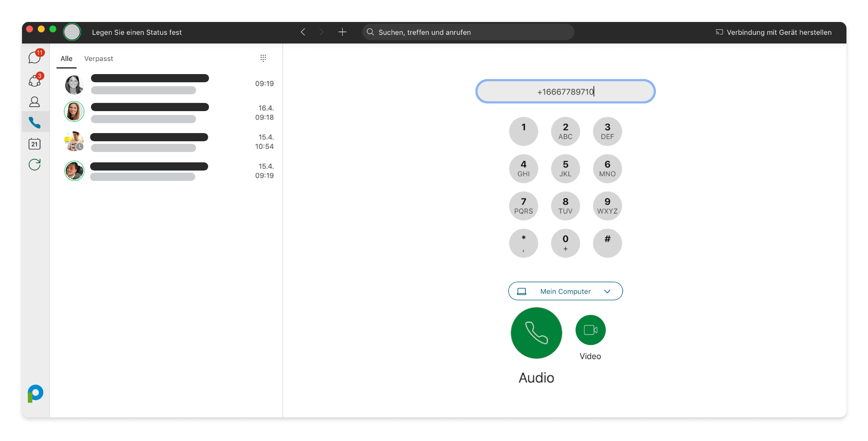Open the Teams icon with badge 3

click(34, 81)
